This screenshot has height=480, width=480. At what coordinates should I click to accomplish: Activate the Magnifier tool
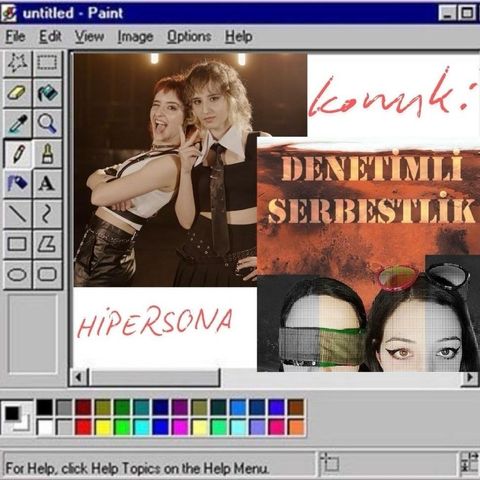[x=47, y=123]
